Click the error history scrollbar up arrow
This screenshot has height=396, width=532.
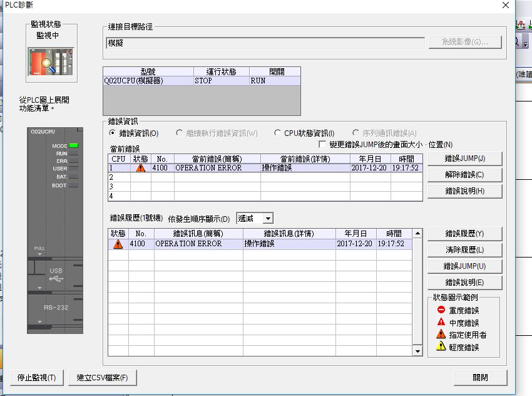tap(418, 234)
